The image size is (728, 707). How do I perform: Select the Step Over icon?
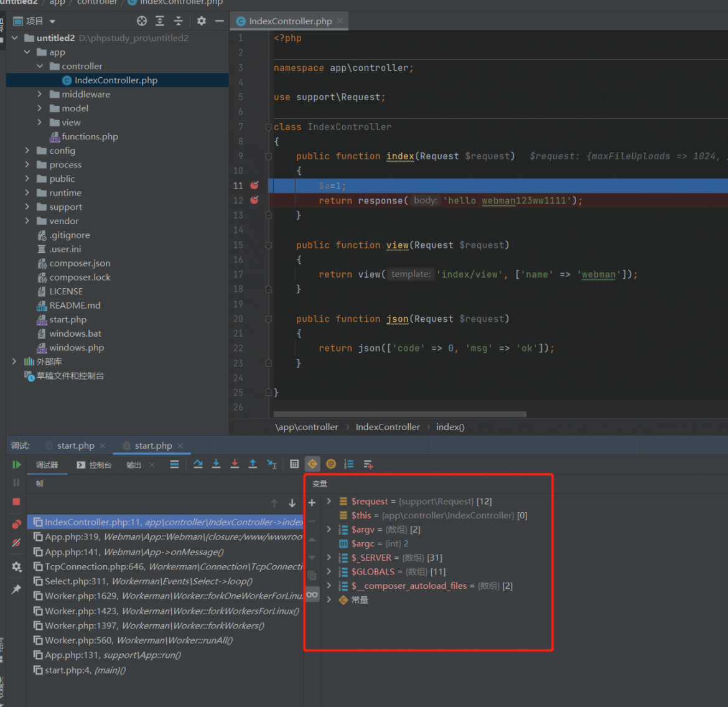[x=198, y=464]
